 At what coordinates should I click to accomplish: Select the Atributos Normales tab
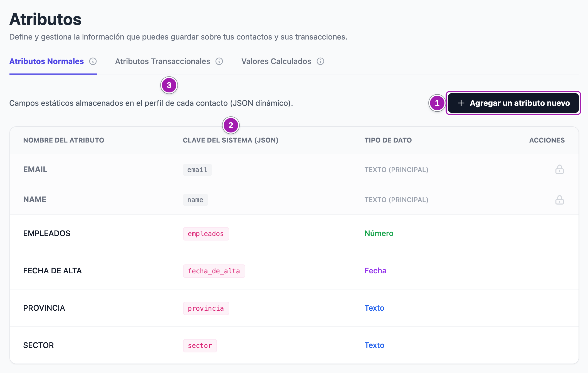click(x=46, y=61)
